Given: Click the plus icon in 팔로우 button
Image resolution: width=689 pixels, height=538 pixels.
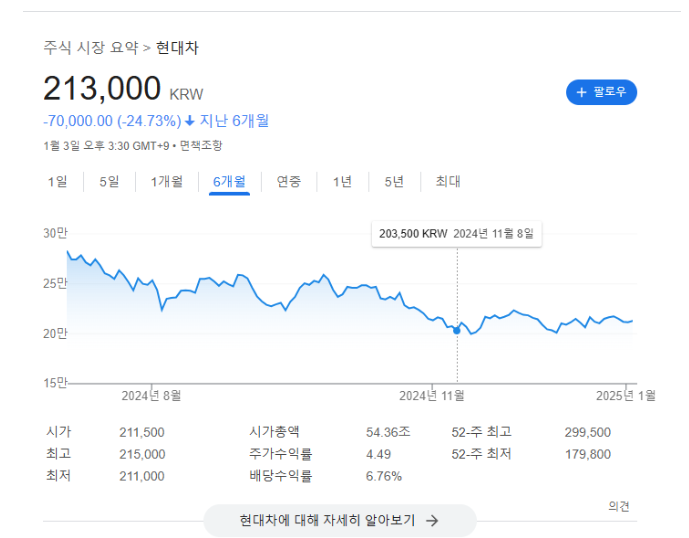Looking at the screenshot, I should click(x=581, y=92).
